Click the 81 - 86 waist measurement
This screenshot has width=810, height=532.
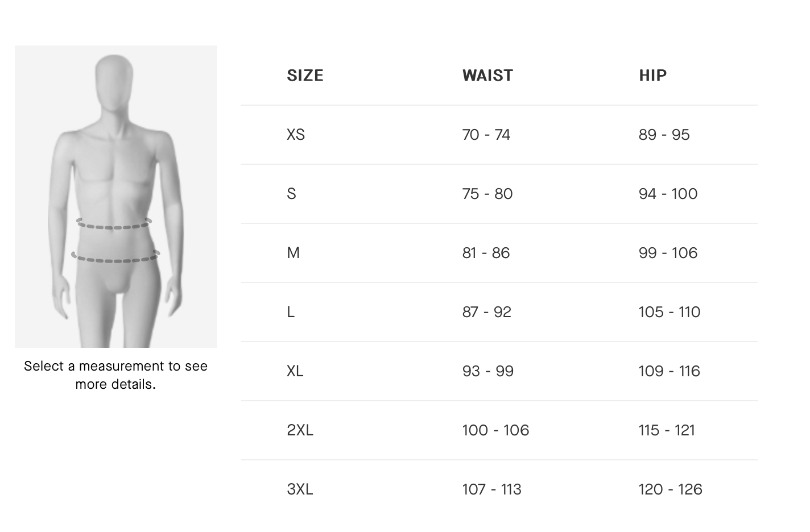click(486, 253)
